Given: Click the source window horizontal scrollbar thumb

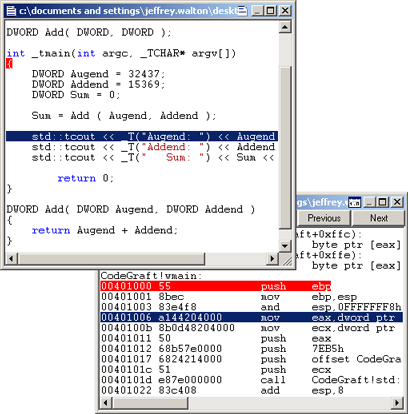Looking at the screenshot, I should point(111,259).
